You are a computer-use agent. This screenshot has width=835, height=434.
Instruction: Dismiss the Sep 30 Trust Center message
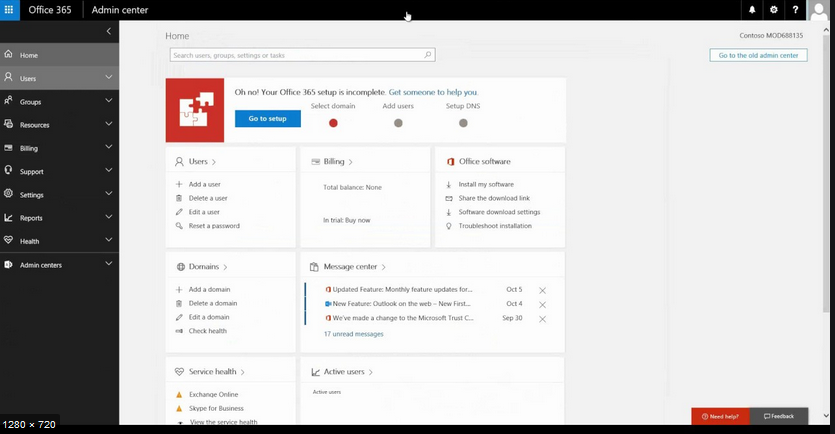pos(542,319)
